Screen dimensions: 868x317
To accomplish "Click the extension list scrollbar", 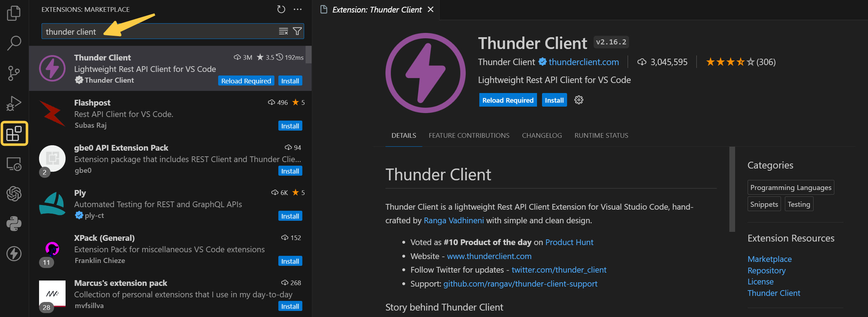I will click(x=308, y=54).
